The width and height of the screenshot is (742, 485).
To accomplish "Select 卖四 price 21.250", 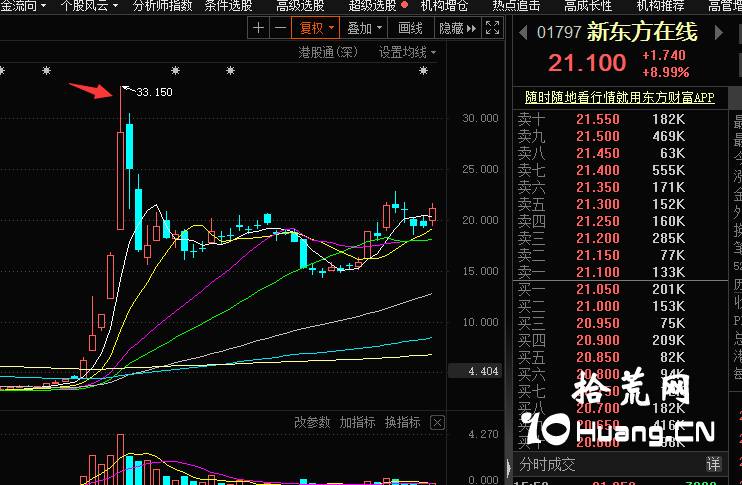I will (598, 221).
